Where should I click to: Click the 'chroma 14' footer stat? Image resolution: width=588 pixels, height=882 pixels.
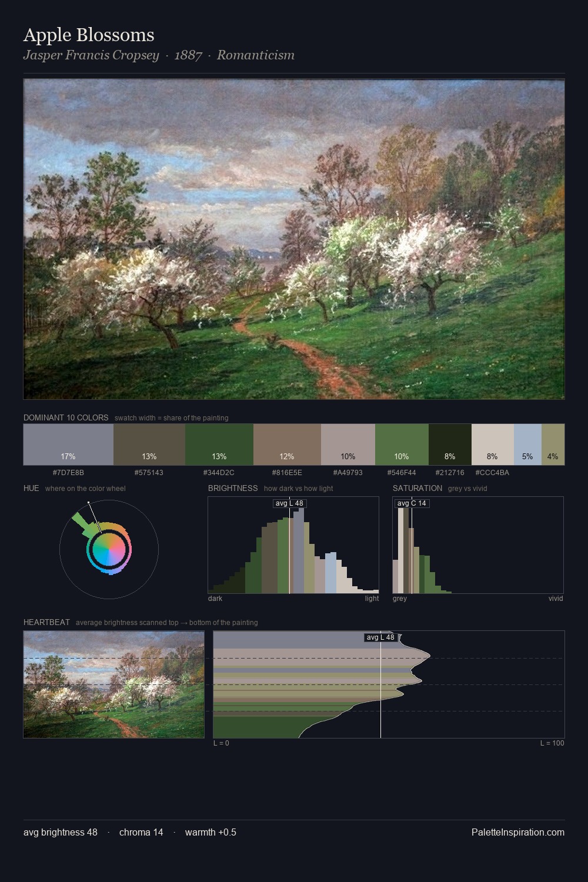point(141,832)
